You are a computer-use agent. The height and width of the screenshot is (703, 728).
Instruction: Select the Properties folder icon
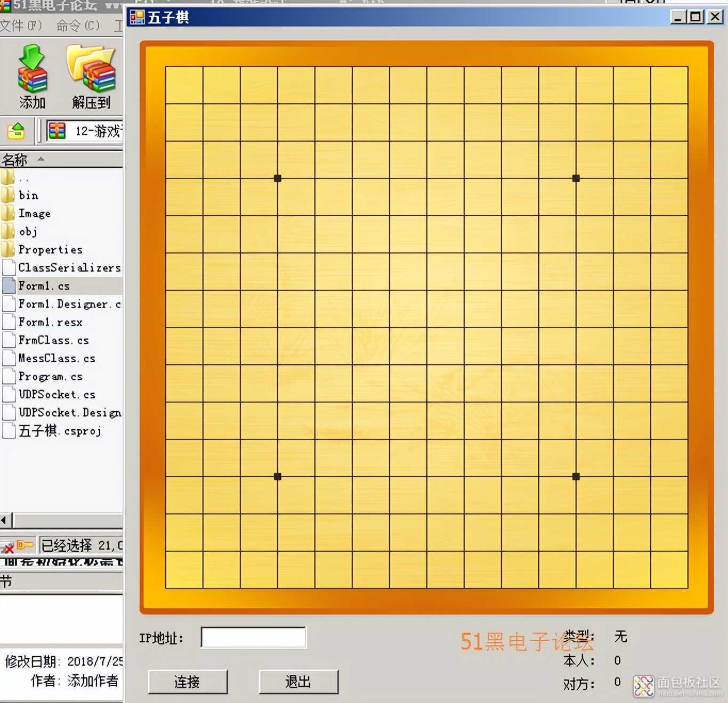(x=8, y=250)
